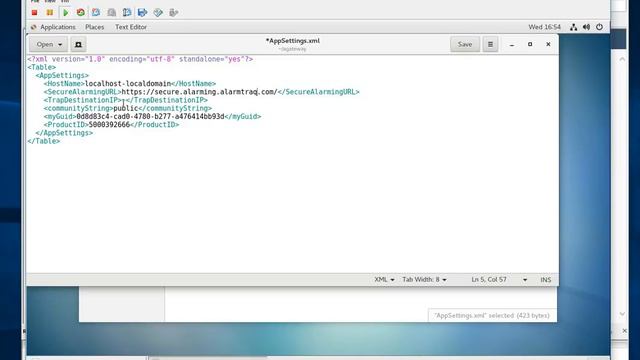
Task: Click the blue send Ctrl+Alt+Del toolbar icon
Action: [142, 13]
